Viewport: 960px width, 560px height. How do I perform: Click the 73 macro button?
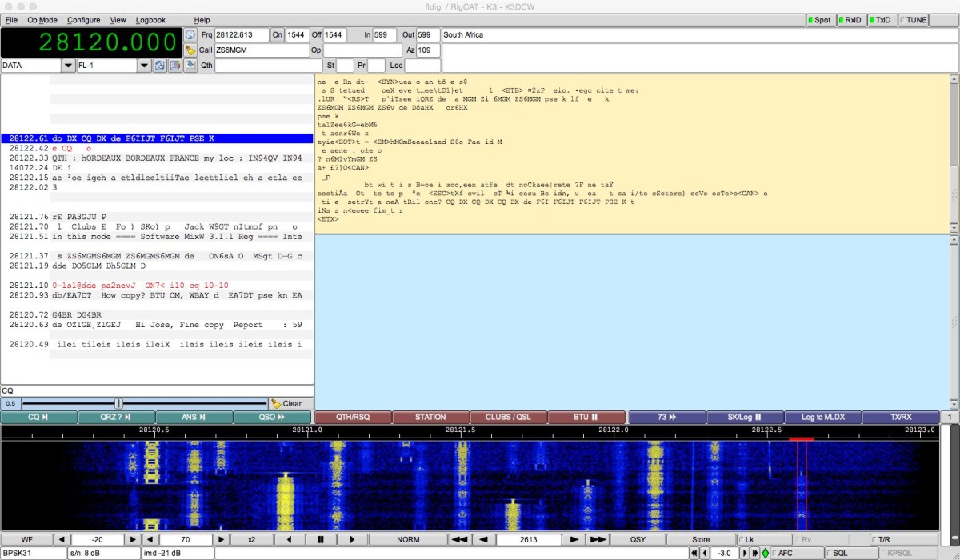pos(666,417)
